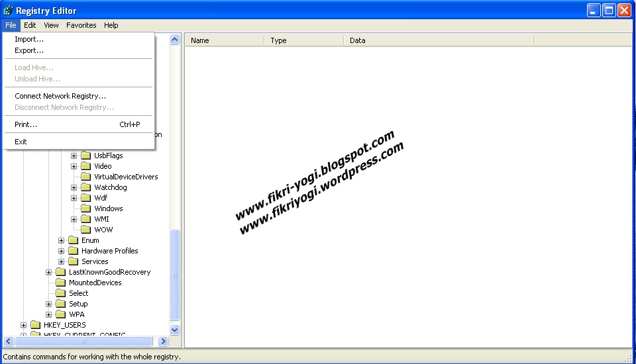Click the Select folder icon

click(x=60, y=293)
